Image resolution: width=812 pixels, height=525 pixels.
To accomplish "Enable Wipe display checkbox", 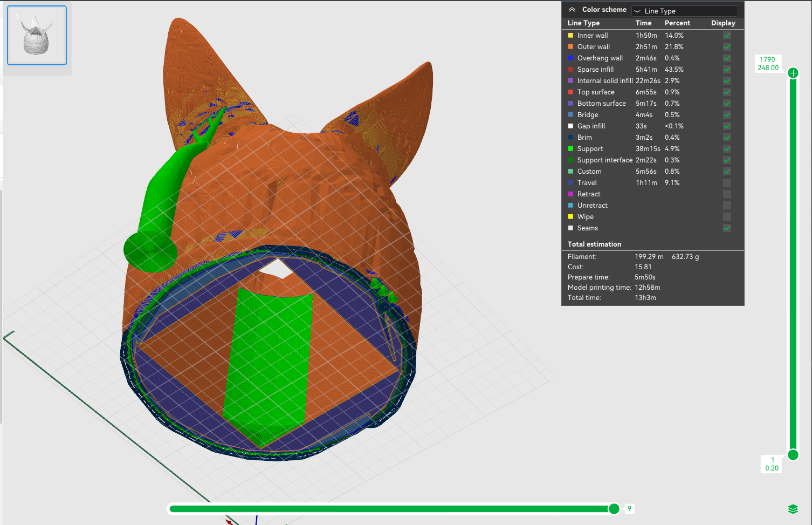I will (x=727, y=217).
